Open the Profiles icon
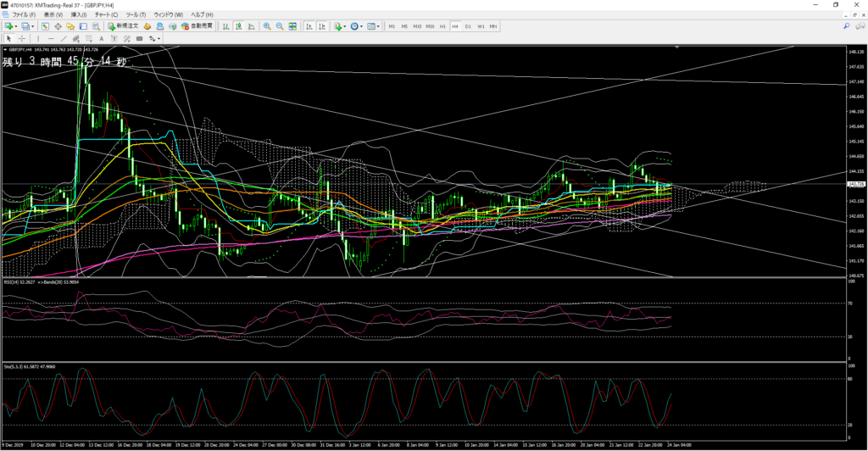 point(25,26)
